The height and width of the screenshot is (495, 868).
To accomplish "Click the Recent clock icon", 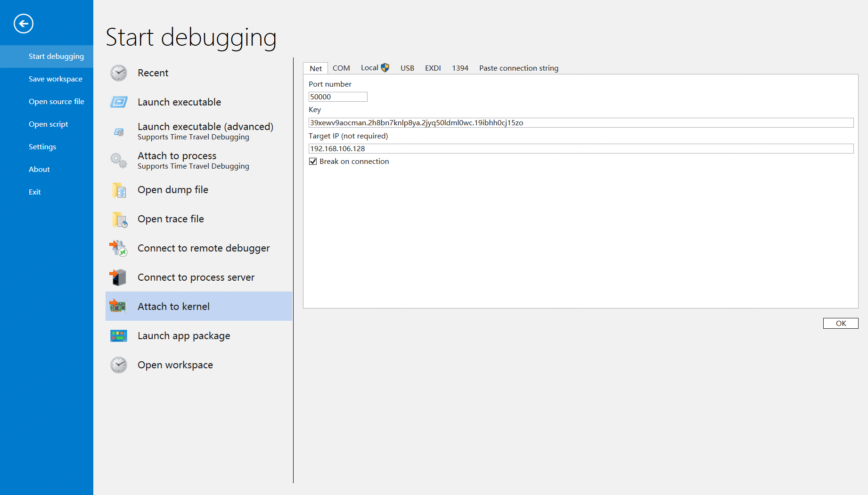I will click(119, 73).
